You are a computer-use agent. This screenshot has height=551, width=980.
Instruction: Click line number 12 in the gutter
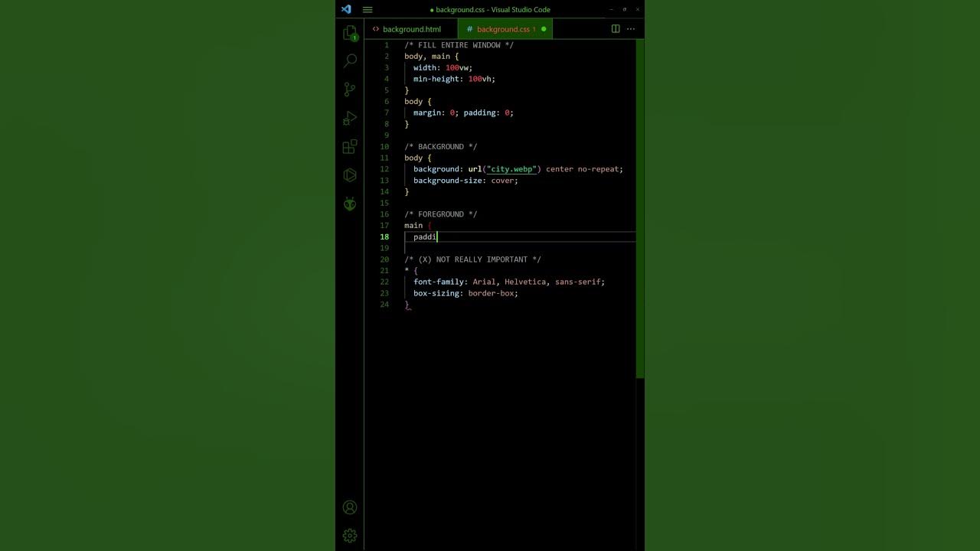point(385,169)
